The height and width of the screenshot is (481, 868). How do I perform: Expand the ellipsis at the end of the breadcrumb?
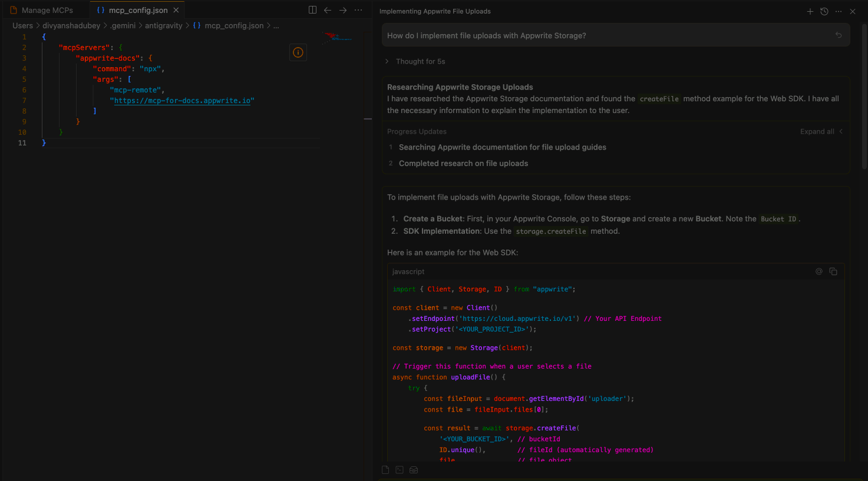(276, 25)
